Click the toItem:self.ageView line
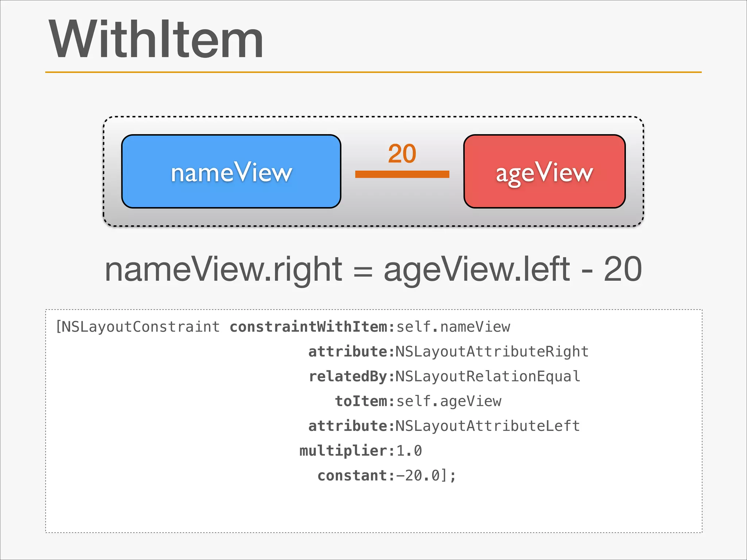The width and height of the screenshot is (747, 560). pyautogui.click(x=418, y=401)
